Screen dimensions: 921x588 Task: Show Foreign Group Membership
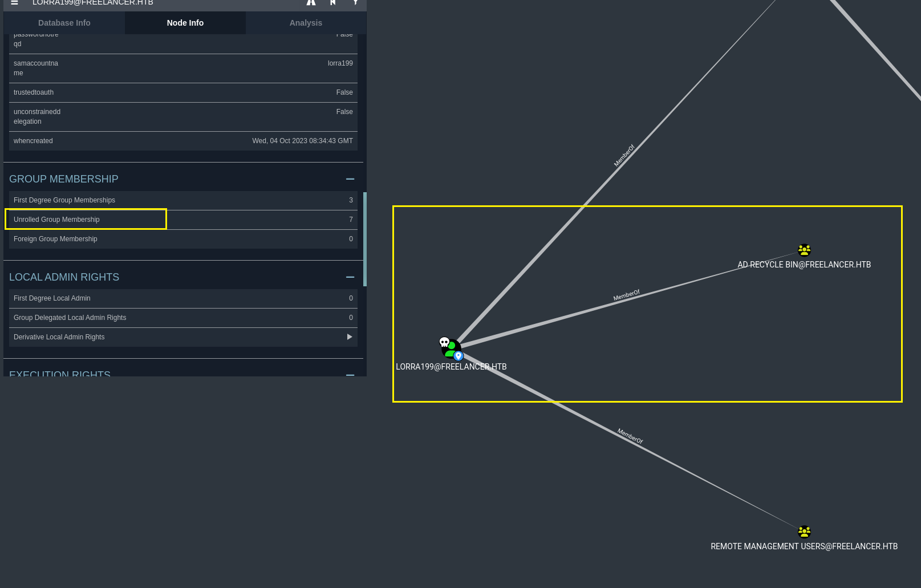pyautogui.click(x=183, y=239)
